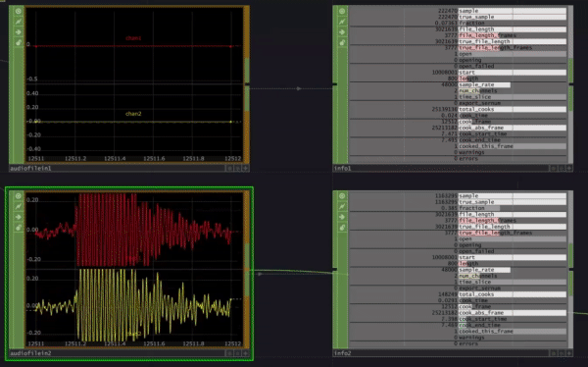This screenshot has width=588, height=367.
Task: Toggle the middle bottom flag on info2
Action: click(x=562, y=353)
